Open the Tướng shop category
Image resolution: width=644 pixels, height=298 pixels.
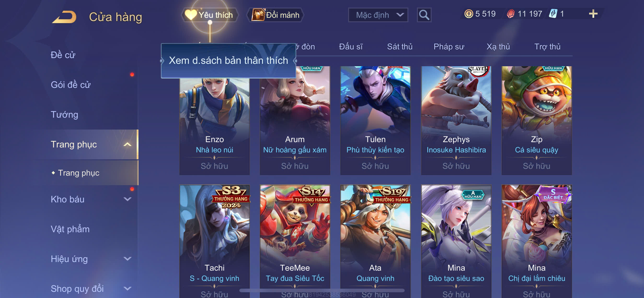64,114
